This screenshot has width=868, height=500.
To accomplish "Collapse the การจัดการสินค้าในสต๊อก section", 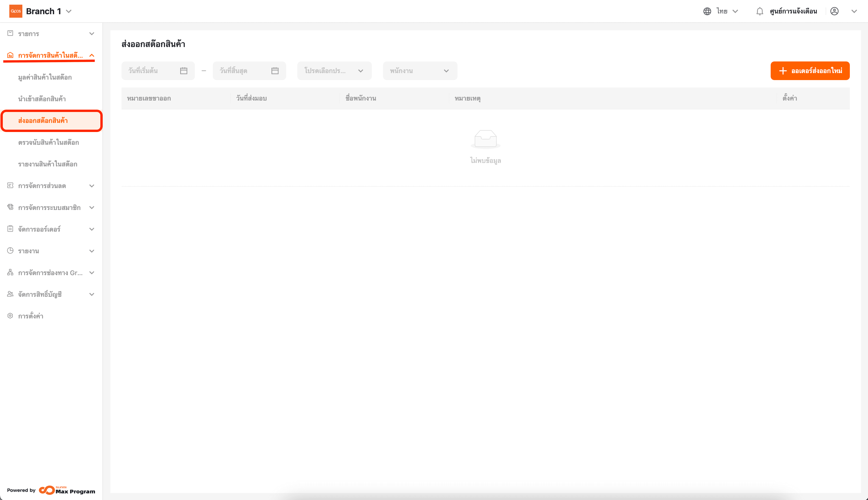I will tap(92, 55).
